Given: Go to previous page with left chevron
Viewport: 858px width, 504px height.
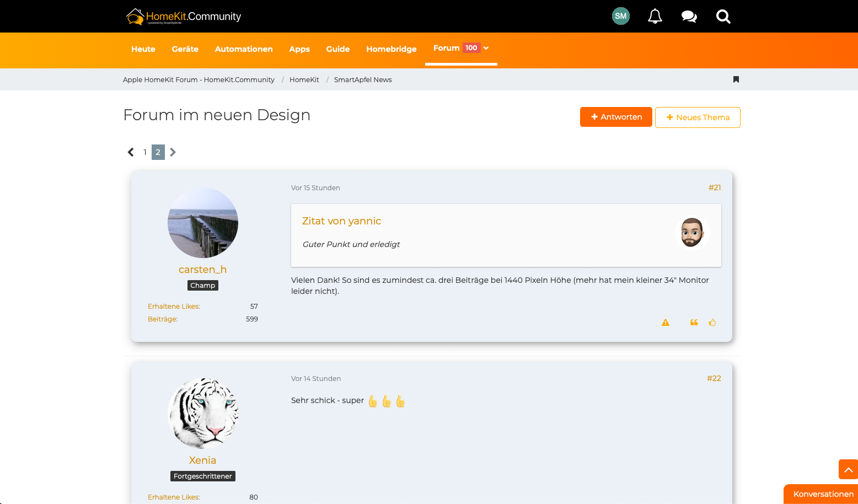Looking at the screenshot, I should [131, 152].
